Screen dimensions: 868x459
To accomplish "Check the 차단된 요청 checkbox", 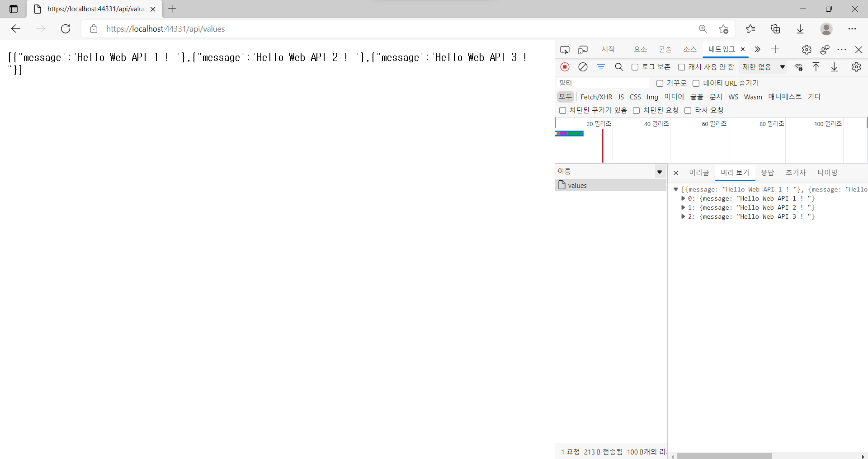I will click(637, 110).
